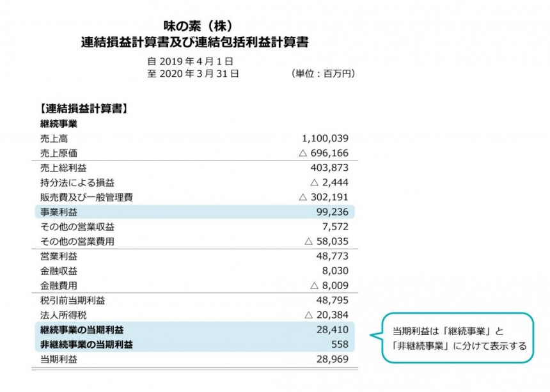Click the 味の素（株） company title
Image resolution: width=550 pixels, height=392 pixels.
click(x=194, y=26)
